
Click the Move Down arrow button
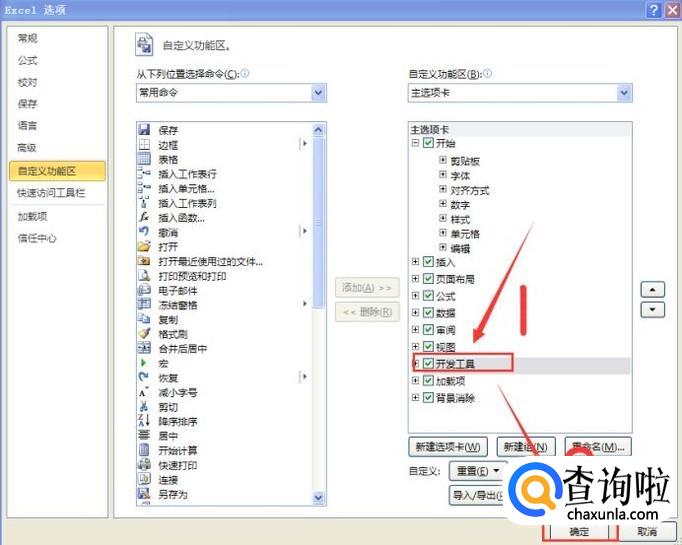point(652,310)
